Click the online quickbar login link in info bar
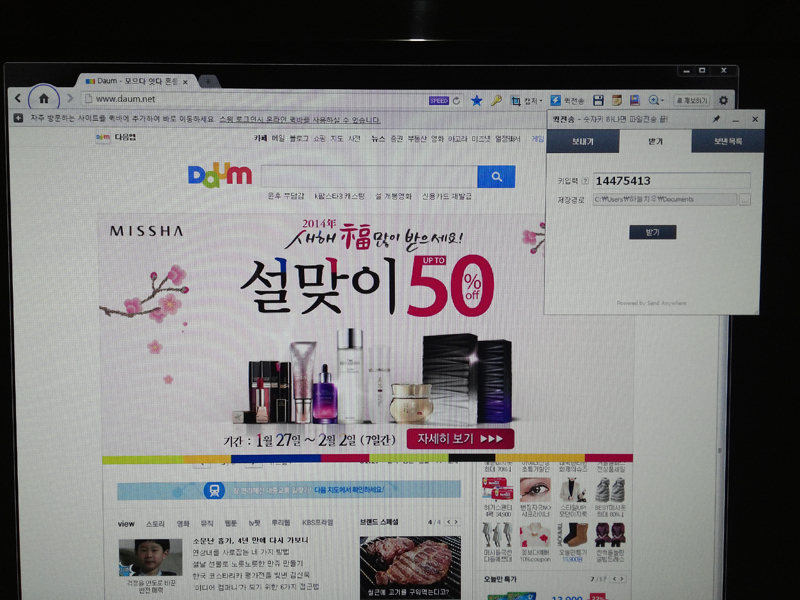This screenshot has width=800, height=600. (299, 120)
